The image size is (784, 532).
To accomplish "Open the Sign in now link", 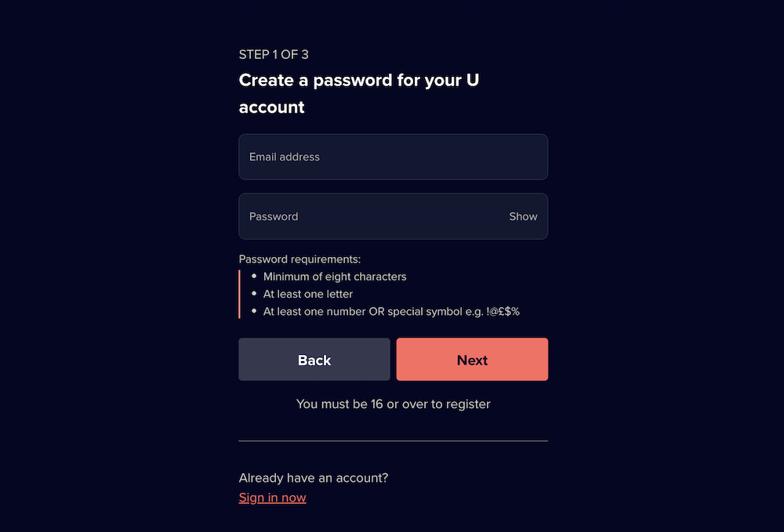I will tap(273, 498).
